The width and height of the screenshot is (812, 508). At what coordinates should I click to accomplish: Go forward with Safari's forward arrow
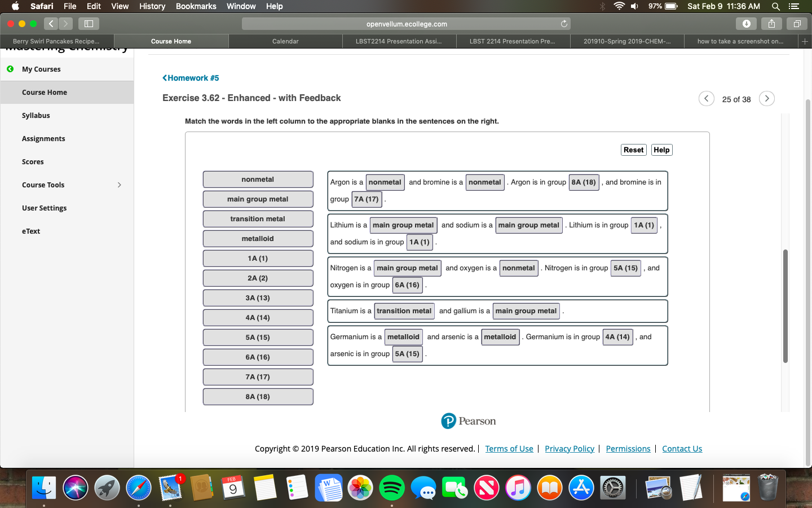(x=66, y=24)
